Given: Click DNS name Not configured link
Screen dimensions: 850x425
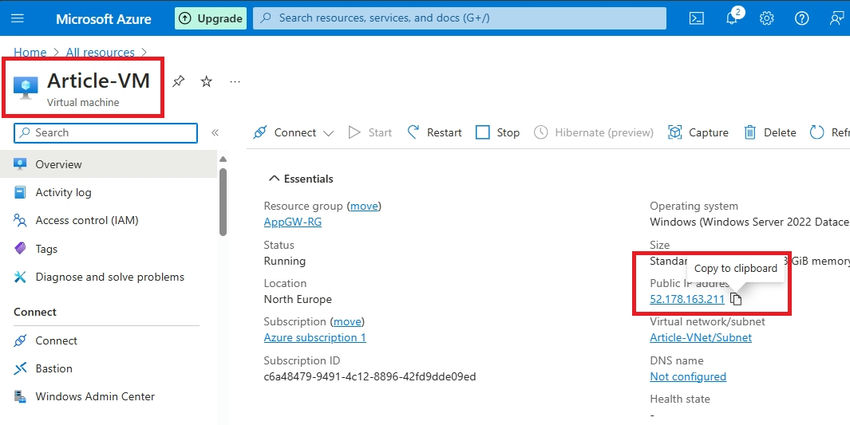Looking at the screenshot, I should [x=688, y=377].
